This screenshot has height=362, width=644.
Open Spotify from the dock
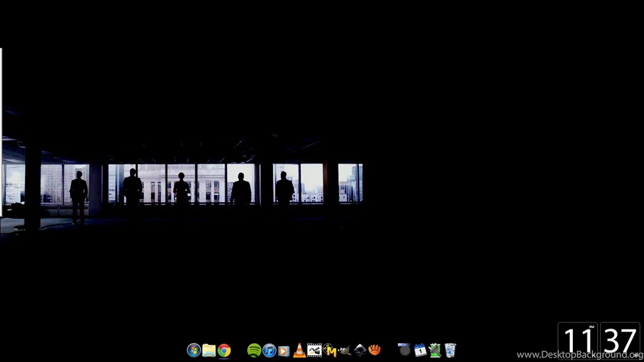click(x=254, y=350)
